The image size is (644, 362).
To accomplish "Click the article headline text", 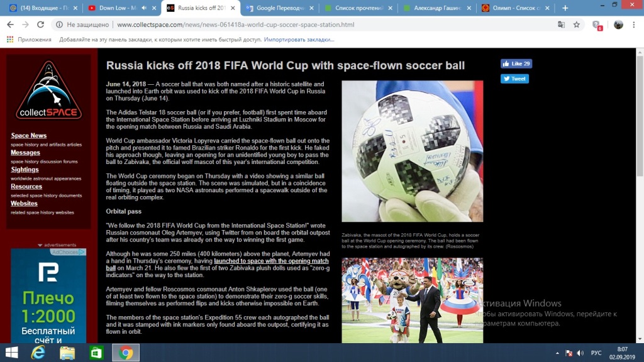I will [x=286, y=65].
